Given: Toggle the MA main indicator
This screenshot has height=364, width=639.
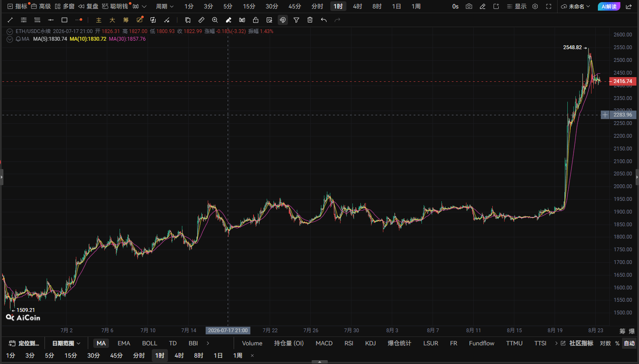Looking at the screenshot, I should coord(101,343).
